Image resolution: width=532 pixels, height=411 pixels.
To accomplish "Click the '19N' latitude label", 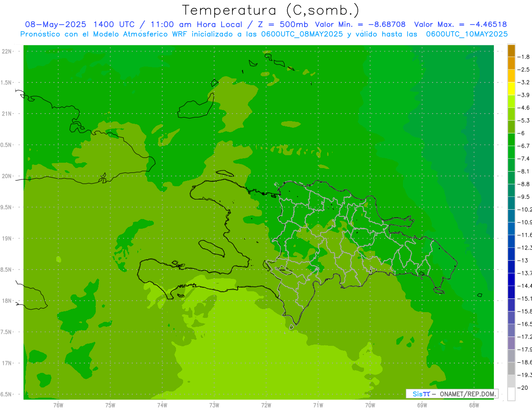I will click(7, 239).
